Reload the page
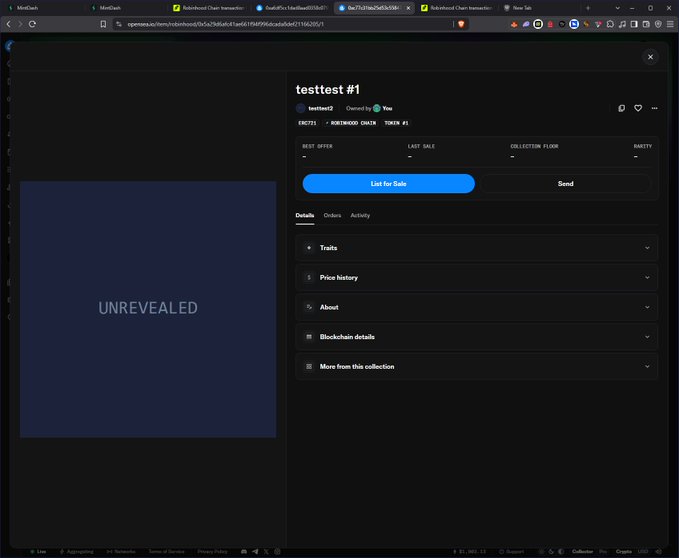This screenshot has width=679, height=558. (32, 24)
